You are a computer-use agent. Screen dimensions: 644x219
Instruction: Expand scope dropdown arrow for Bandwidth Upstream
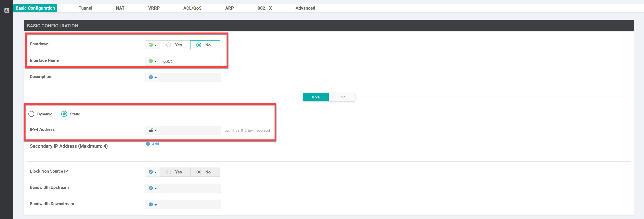[x=156, y=189]
